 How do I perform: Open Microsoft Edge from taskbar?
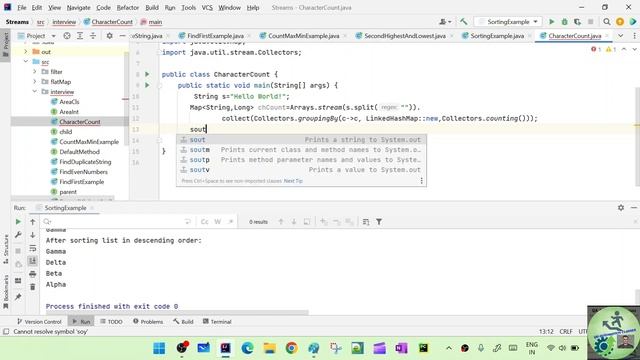pos(247,348)
